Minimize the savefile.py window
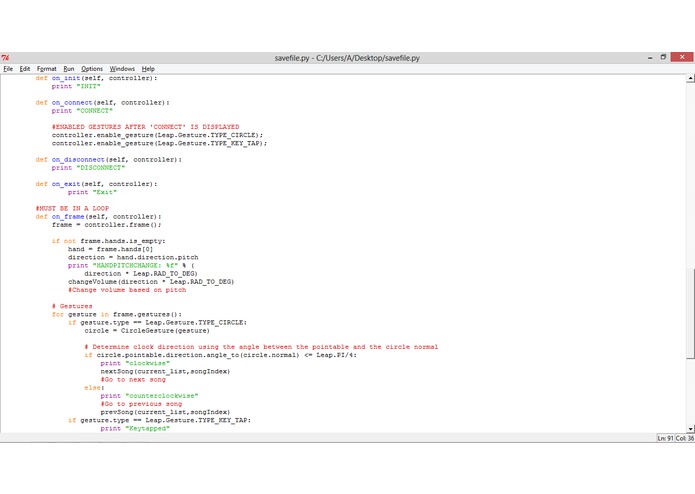 (x=650, y=58)
